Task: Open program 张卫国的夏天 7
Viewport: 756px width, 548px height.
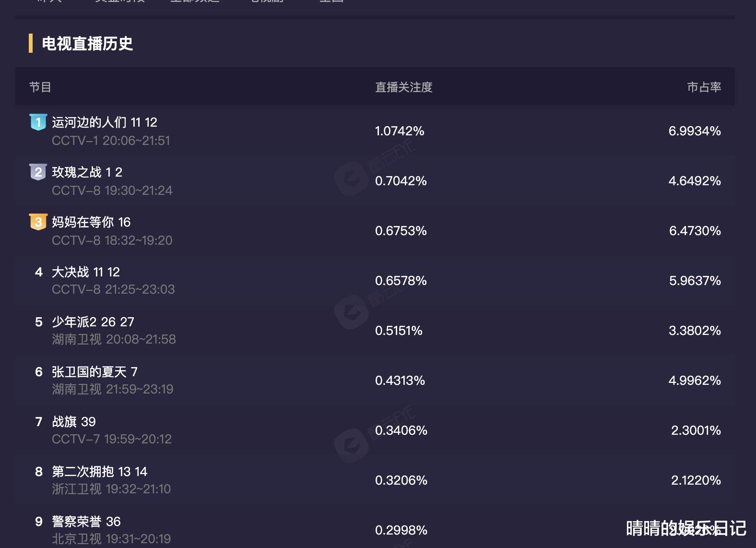Action: (95, 372)
